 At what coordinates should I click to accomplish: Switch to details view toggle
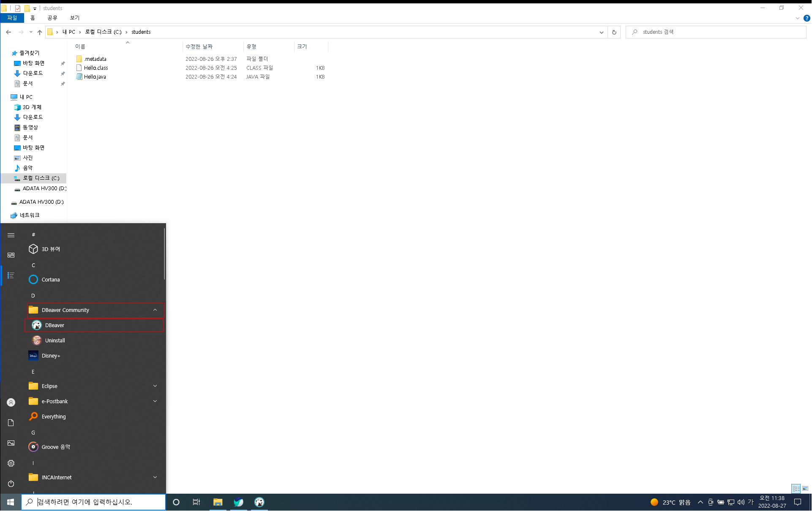pos(796,488)
